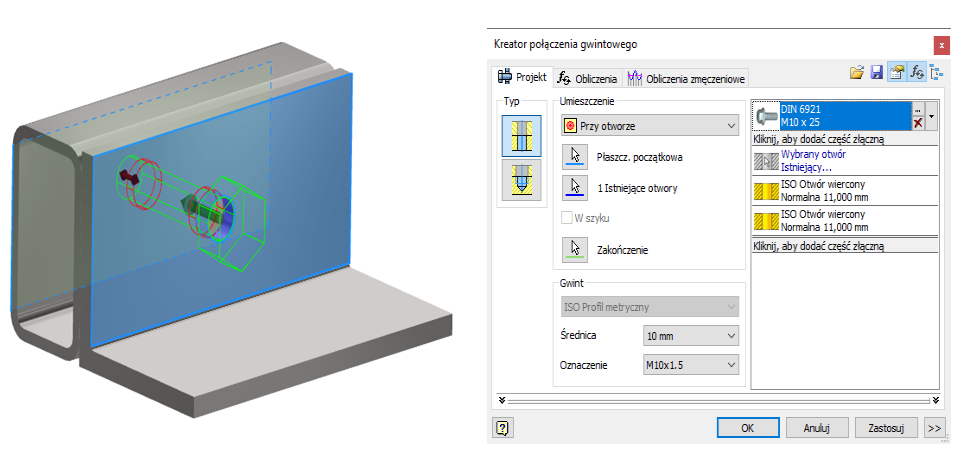Open a saved connection file with the folder icon
Viewport: 960px width, 471px height.
tap(857, 73)
